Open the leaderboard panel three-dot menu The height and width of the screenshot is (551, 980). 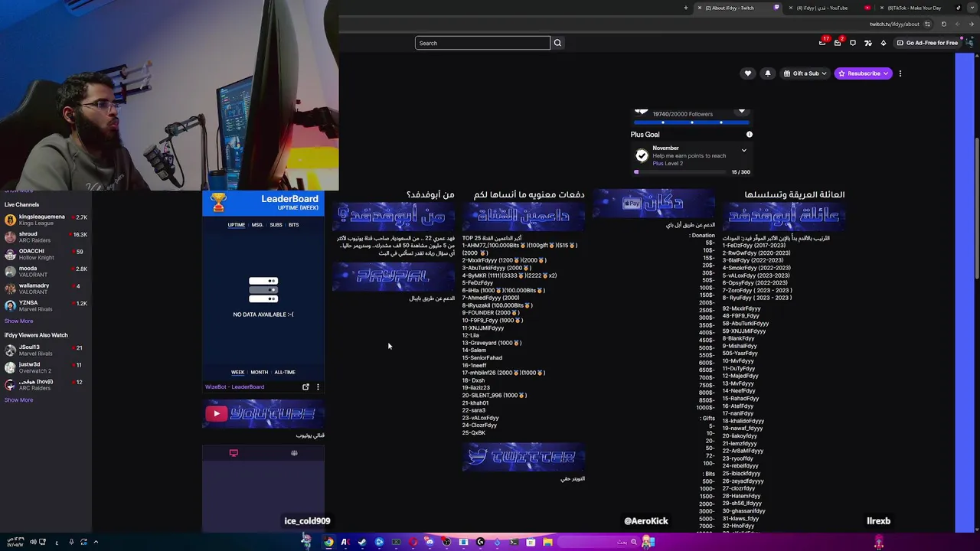click(318, 387)
